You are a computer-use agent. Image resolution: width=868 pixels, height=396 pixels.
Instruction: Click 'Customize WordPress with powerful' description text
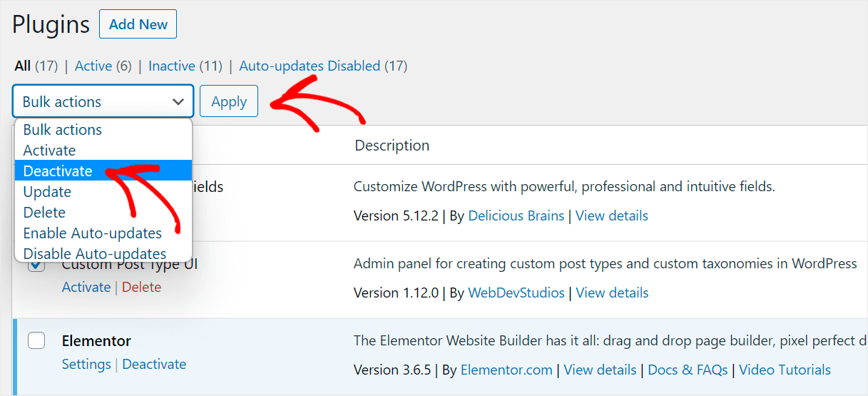pyautogui.click(x=564, y=187)
